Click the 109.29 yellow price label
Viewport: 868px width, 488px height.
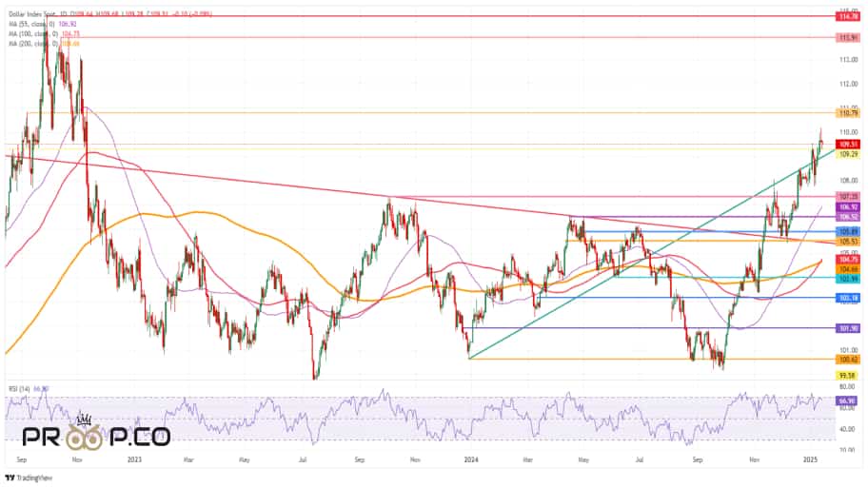tap(847, 154)
